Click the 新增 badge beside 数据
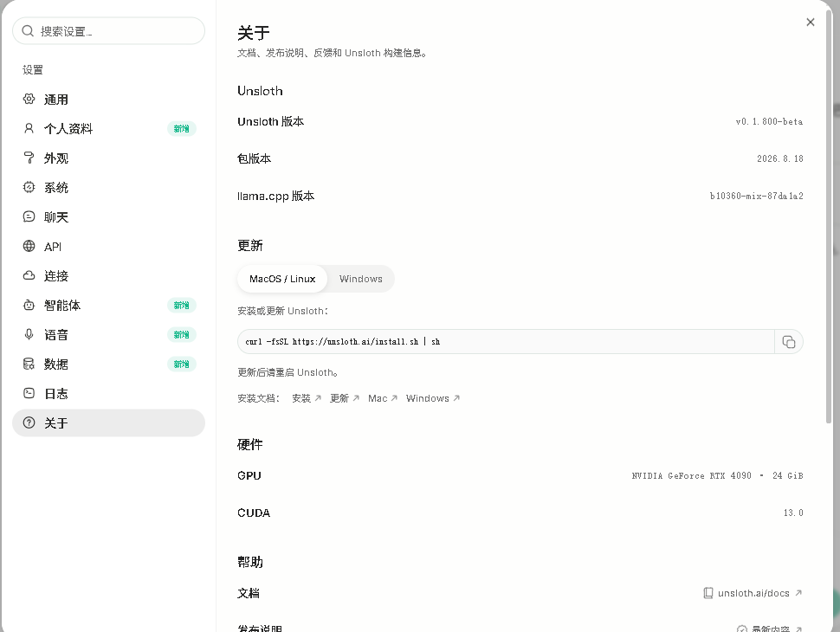The width and height of the screenshot is (840, 632). [x=182, y=364]
